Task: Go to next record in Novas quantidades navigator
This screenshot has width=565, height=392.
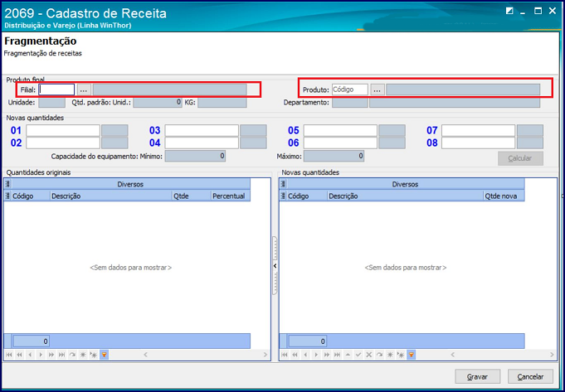Action: (x=316, y=355)
